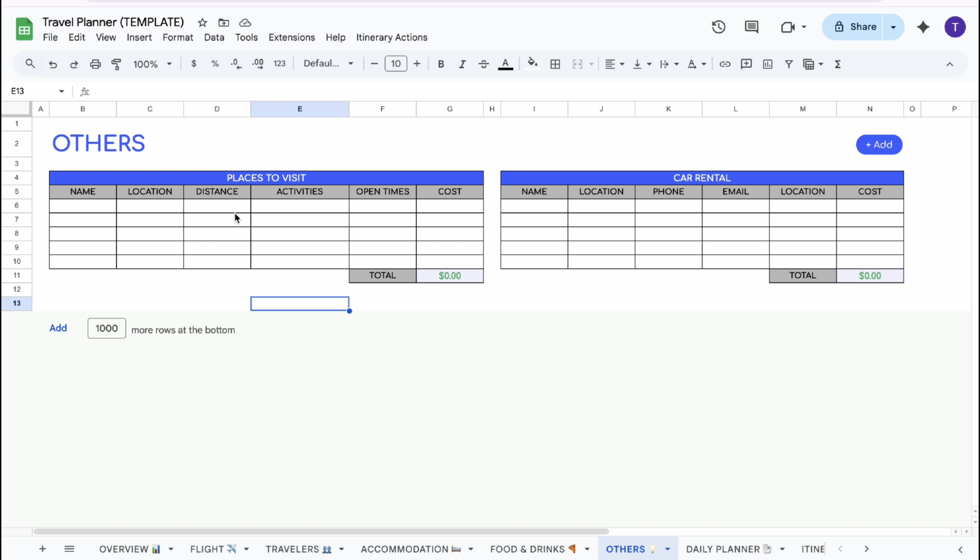Open the borders tool
Screen dimensions: 980x560
(x=555, y=64)
